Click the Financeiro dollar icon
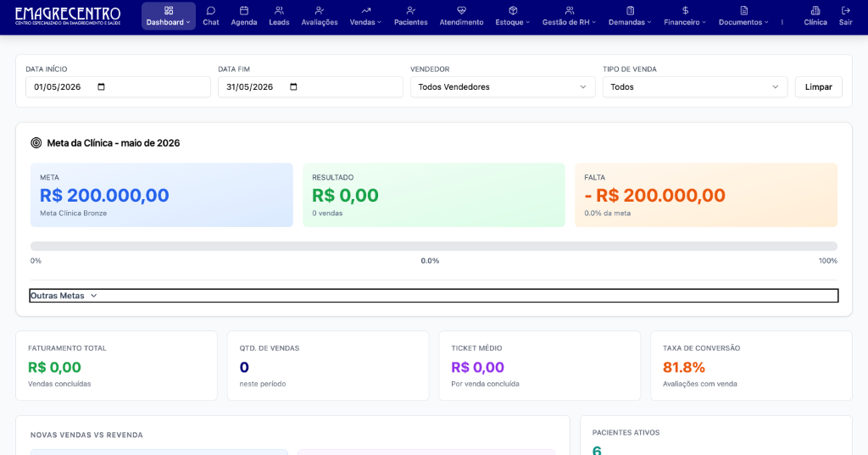 point(685,10)
